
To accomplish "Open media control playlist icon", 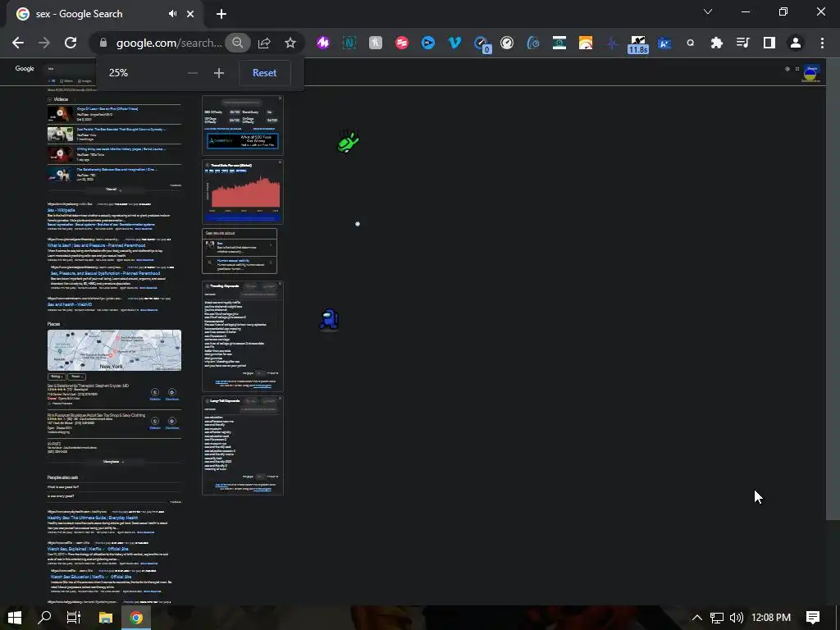I will click(x=742, y=43).
